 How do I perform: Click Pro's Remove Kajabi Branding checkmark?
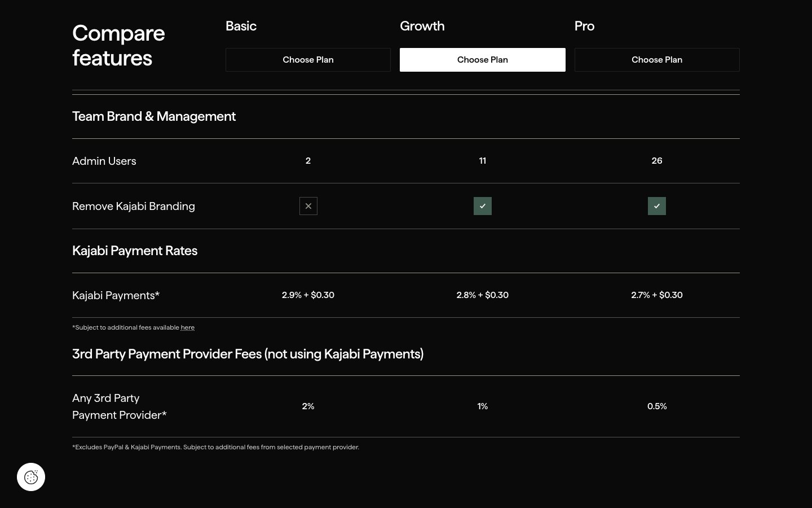(x=656, y=206)
